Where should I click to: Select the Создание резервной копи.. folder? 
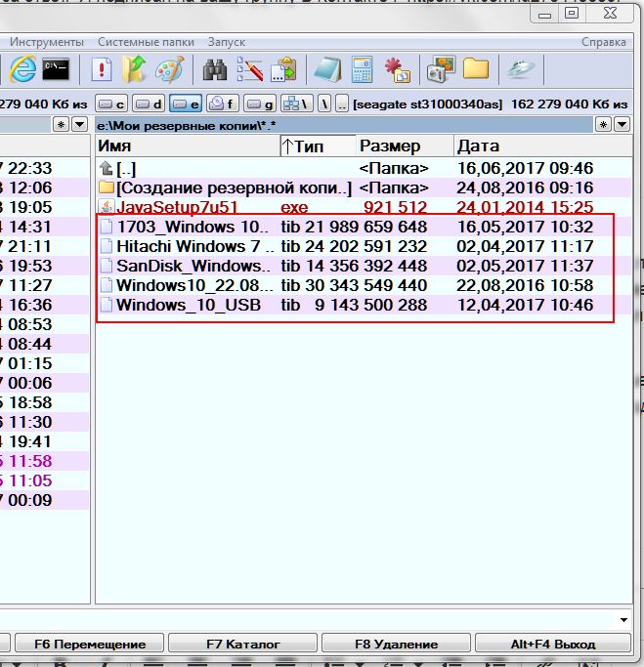pos(364,188)
